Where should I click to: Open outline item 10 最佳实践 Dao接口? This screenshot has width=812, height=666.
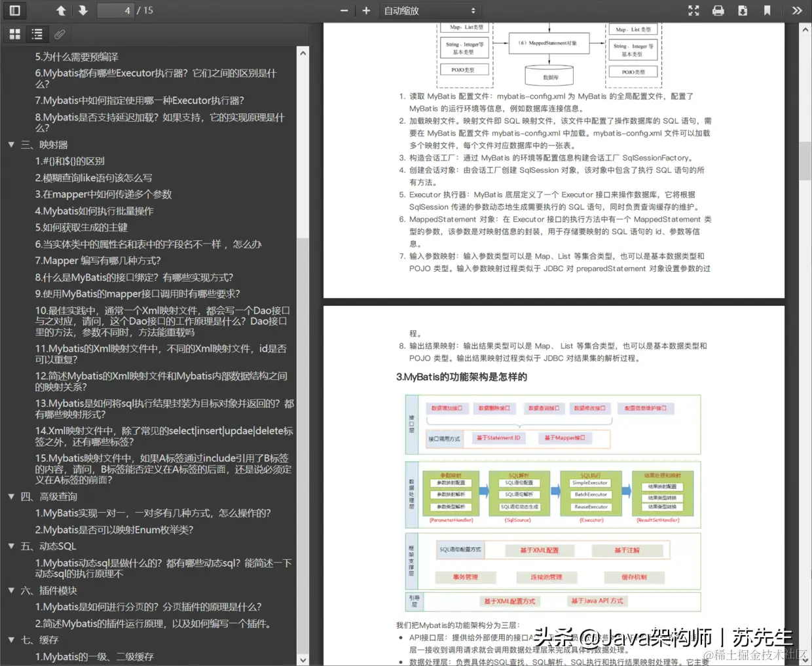(x=162, y=322)
